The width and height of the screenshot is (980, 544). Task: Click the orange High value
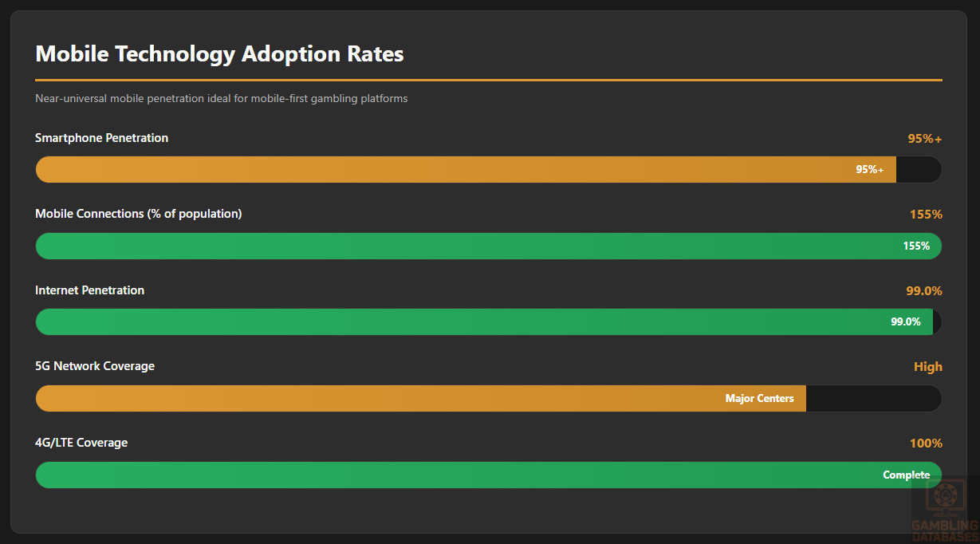tap(927, 367)
